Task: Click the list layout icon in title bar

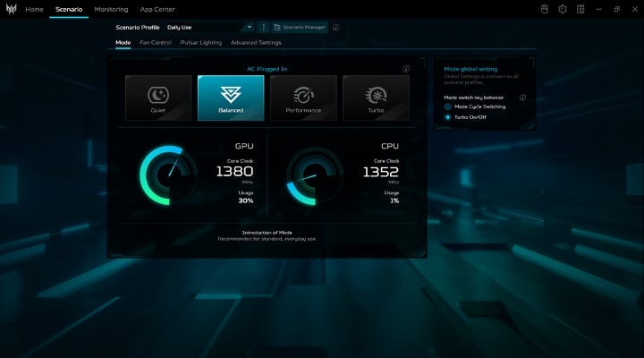Action: [580, 9]
